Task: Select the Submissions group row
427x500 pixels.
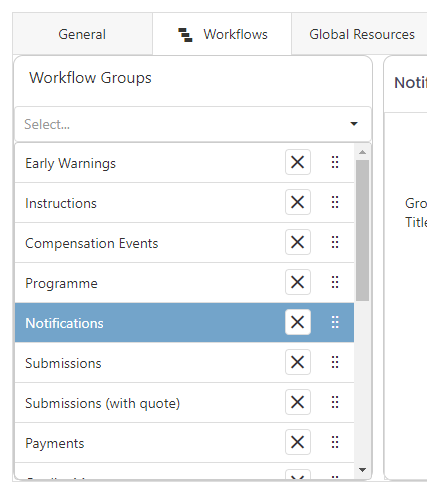Action: [x=184, y=363]
